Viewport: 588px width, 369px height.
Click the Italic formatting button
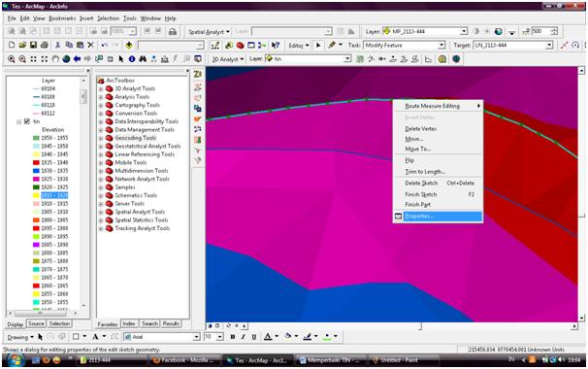click(243, 337)
